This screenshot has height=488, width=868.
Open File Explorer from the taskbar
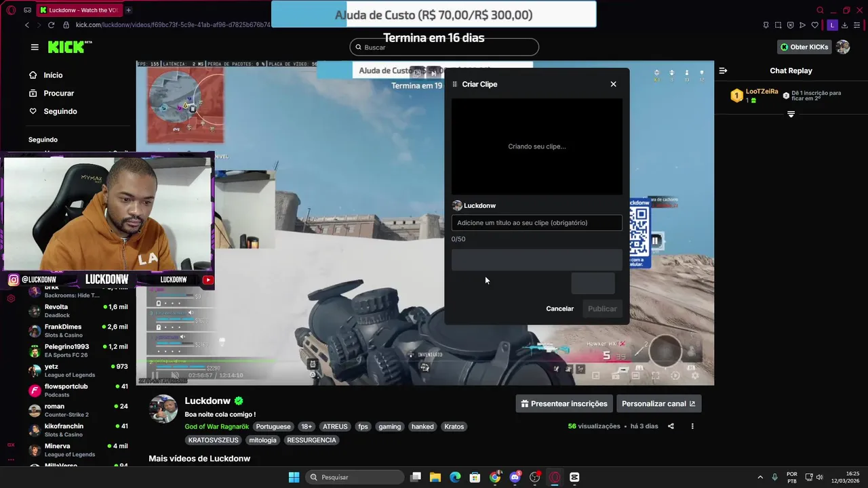tap(435, 477)
